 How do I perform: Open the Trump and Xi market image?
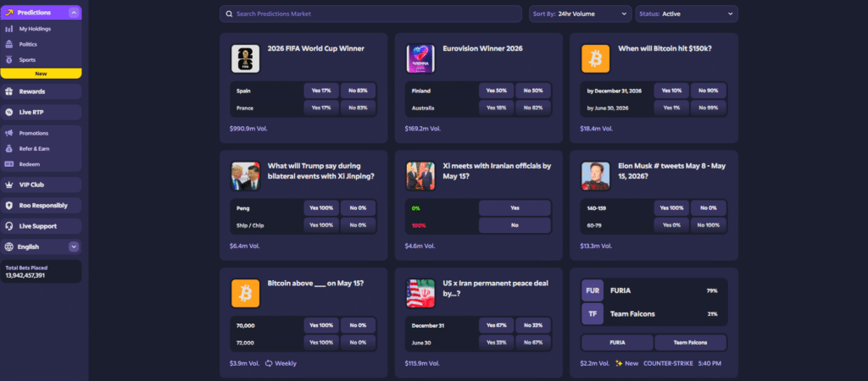(245, 176)
